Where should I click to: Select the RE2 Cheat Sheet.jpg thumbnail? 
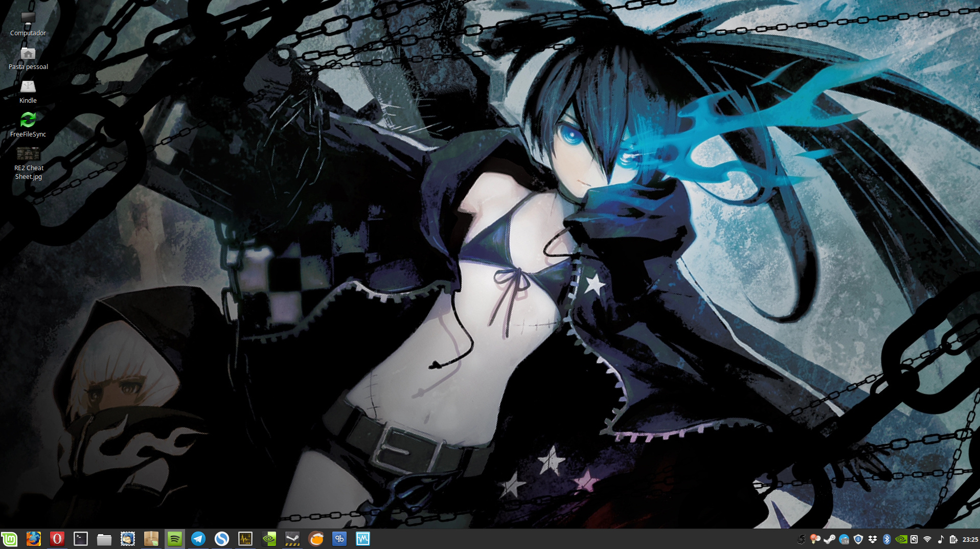[28, 153]
